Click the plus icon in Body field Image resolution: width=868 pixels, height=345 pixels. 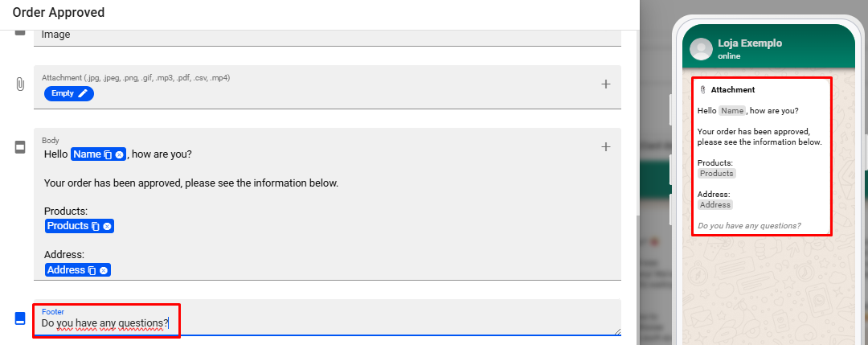click(606, 146)
